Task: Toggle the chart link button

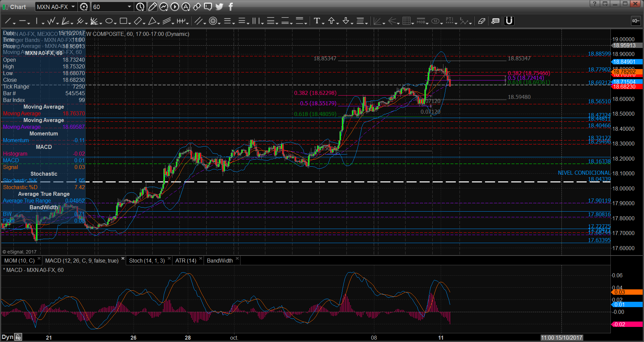Action: [636, 21]
